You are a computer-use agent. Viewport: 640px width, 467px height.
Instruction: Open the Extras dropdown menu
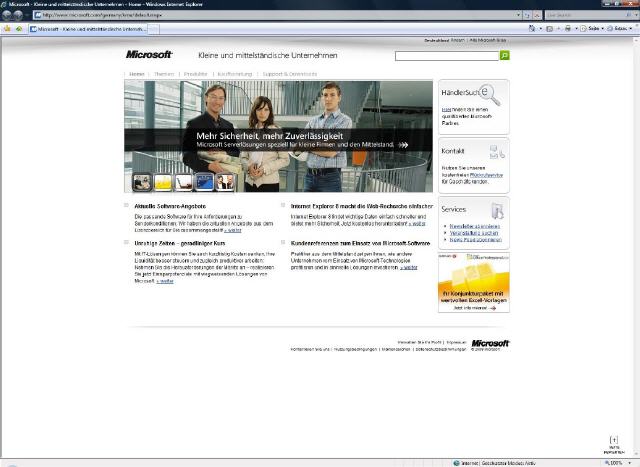point(621,29)
